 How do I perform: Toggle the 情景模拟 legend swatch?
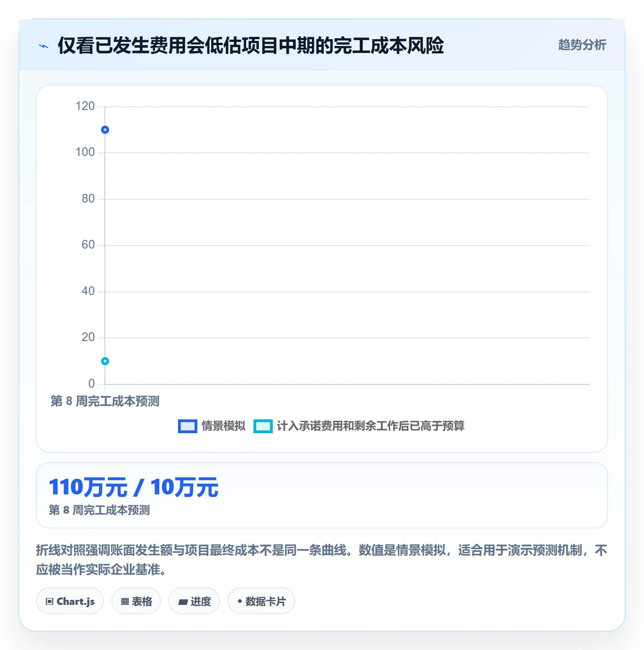pyautogui.click(x=188, y=426)
